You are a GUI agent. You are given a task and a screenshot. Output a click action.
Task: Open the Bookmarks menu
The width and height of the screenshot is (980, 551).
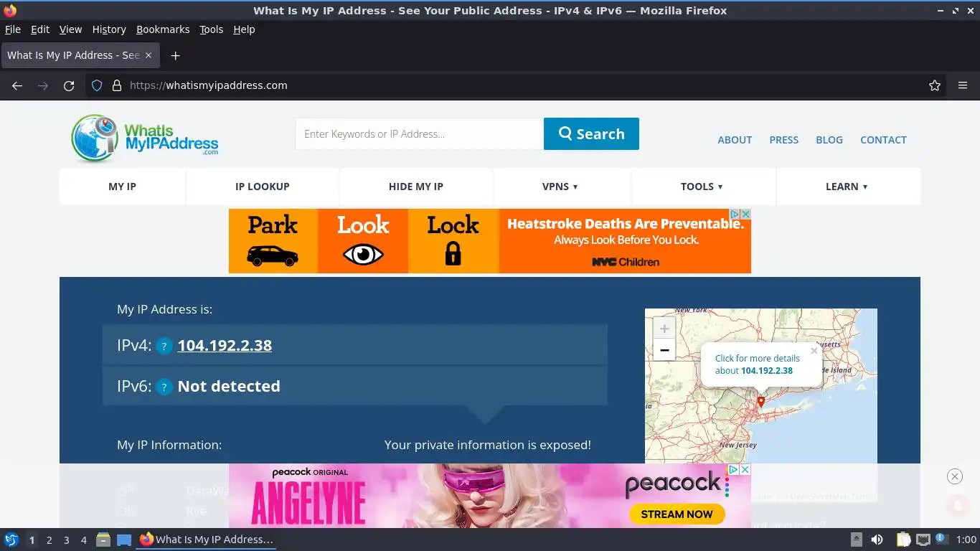[163, 29]
